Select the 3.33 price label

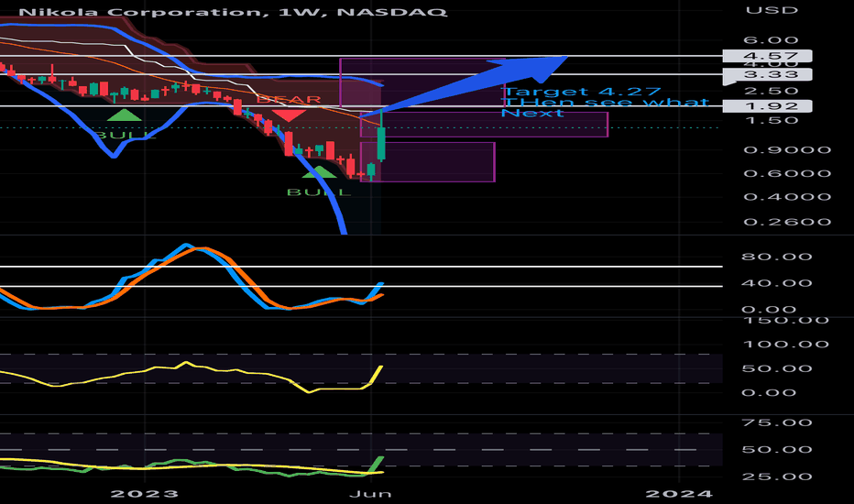[767, 74]
